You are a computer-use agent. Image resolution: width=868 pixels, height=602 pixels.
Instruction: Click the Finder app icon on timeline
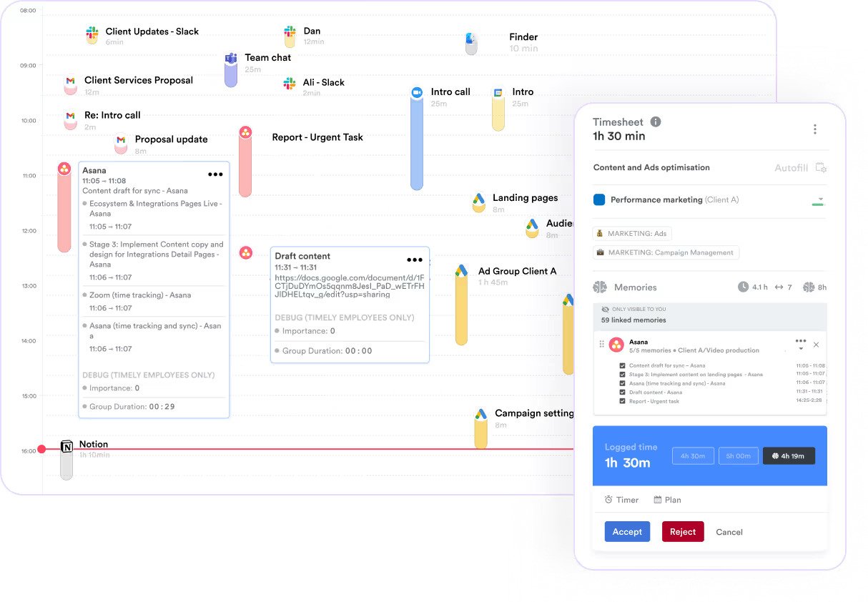coord(470,39)
